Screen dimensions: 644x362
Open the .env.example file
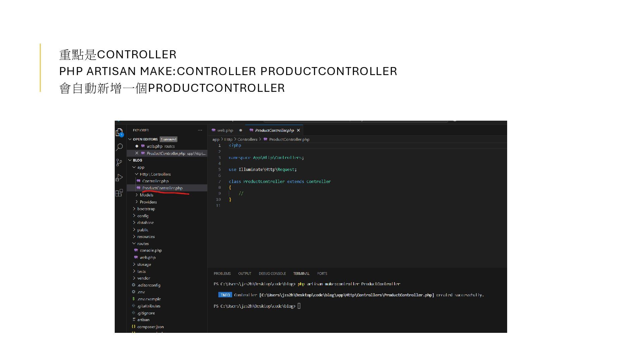point(149,299)
